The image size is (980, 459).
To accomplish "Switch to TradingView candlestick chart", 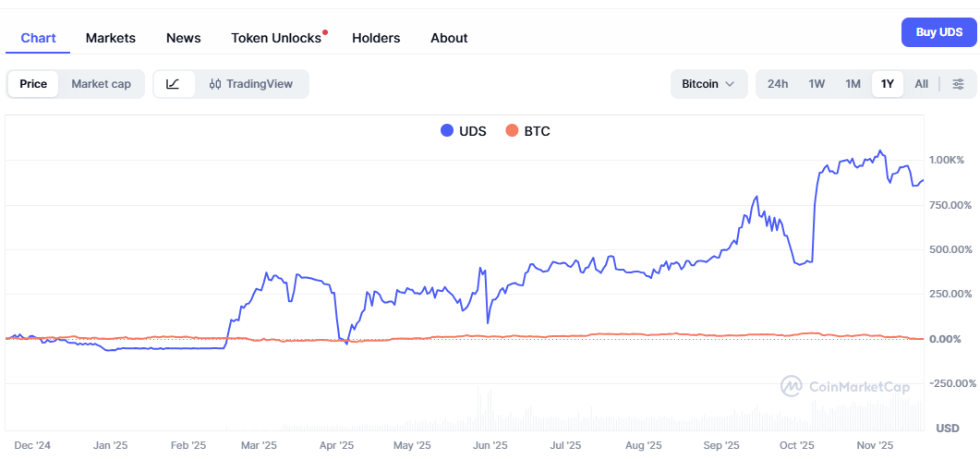I will pos(251,84).
